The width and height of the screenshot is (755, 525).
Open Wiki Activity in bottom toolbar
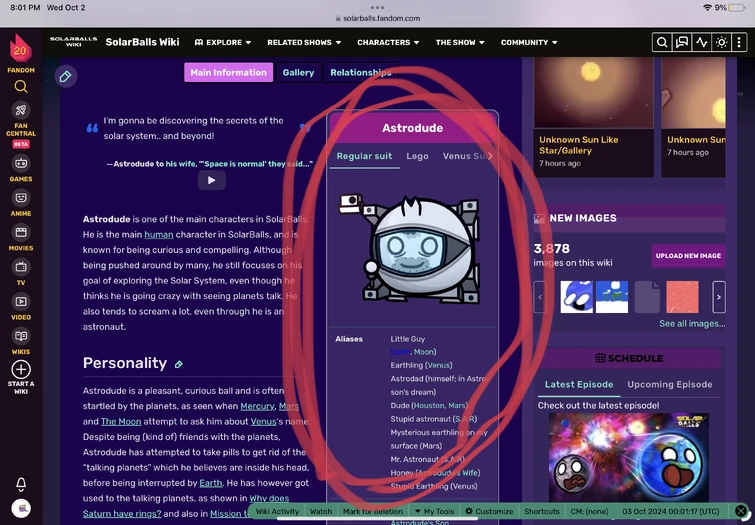pos(277,512)
